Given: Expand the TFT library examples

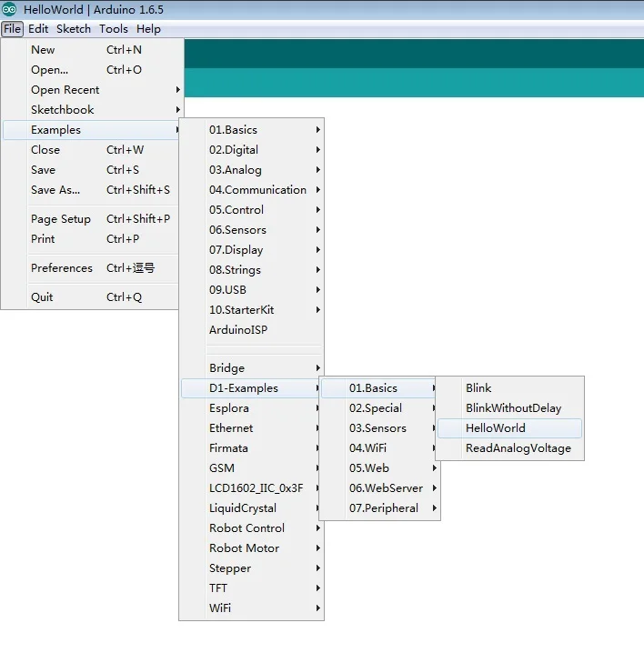Looking at the screenshot, I should (252, 588).
